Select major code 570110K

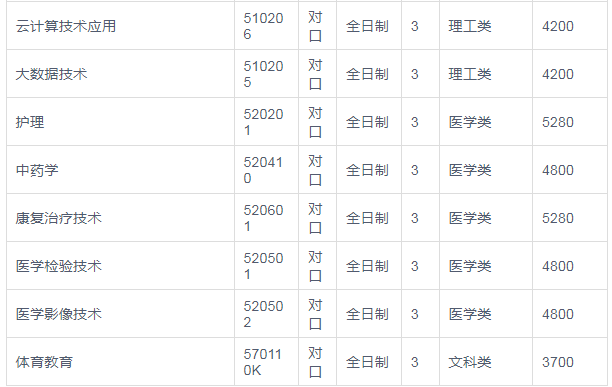(263, 362)
